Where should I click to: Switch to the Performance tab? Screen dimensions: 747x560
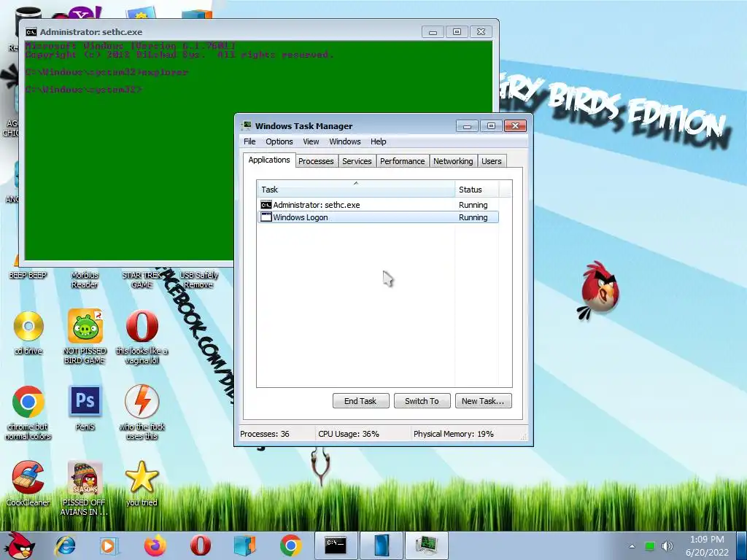coord(403,161)
